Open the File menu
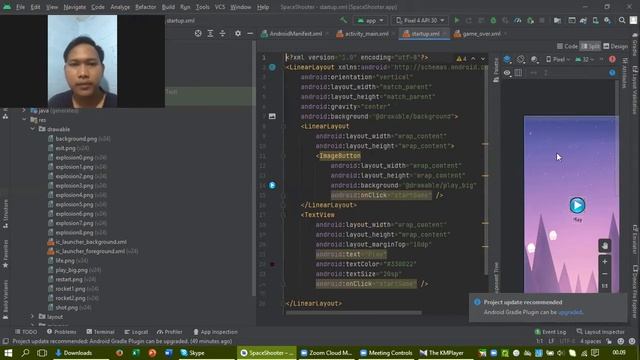This screenshot has height=360, width=640. pos(20,7)
